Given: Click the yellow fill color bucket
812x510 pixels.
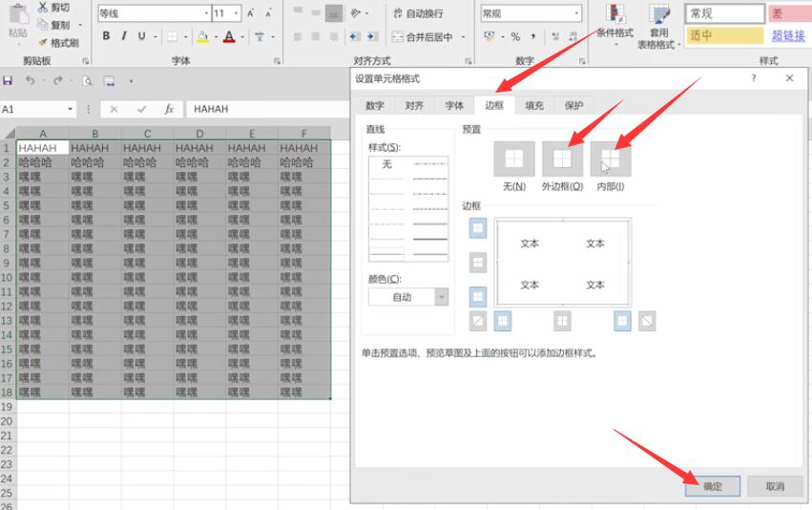Looking at the screenshot, I should point(203,36).
